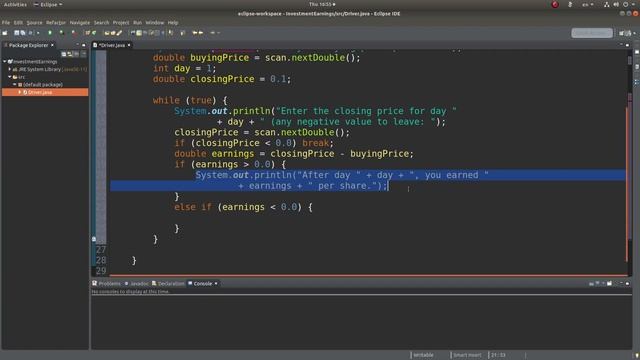Open the Navigate menu
Image resolution: width=640 pixels, height=360 pixels.
pos(80,22)
